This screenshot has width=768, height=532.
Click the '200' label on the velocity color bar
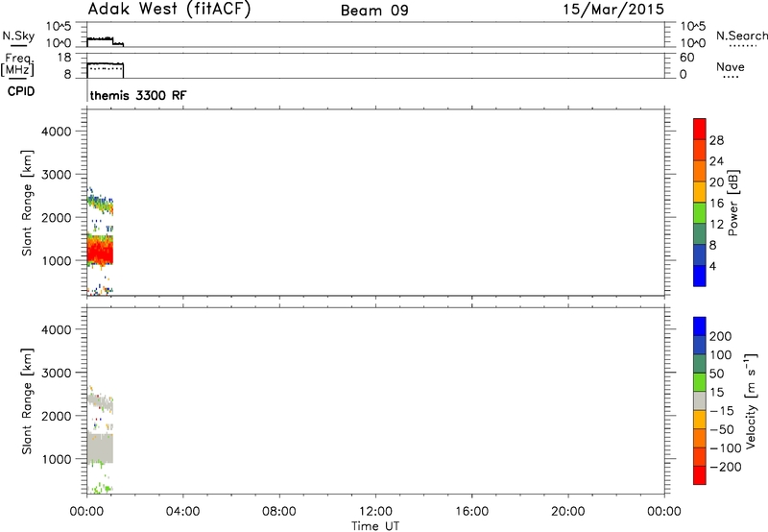click(x=721, y=336)
